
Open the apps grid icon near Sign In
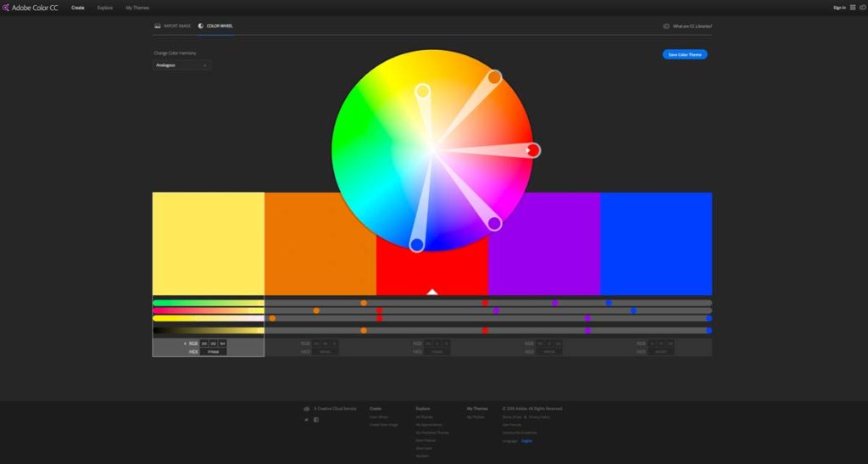point(853,8)
